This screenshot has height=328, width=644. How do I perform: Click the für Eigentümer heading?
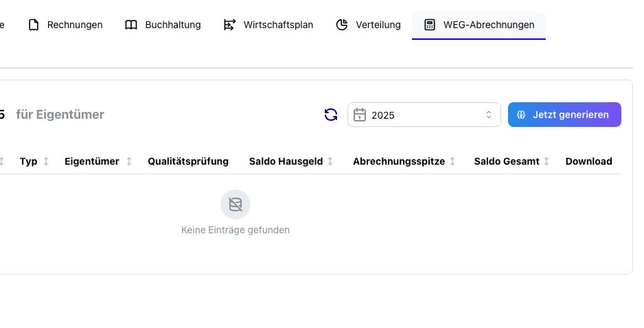click(60, 115)
